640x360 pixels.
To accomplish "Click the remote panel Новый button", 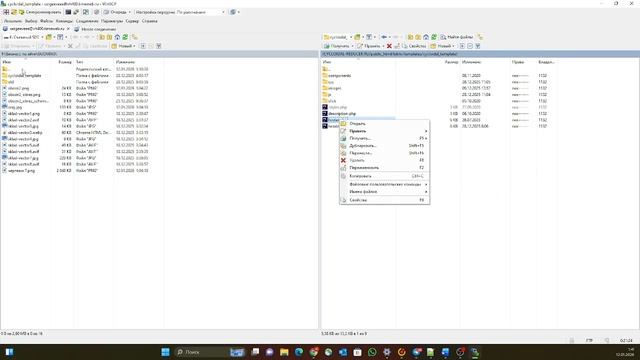I will coord(443,46).
